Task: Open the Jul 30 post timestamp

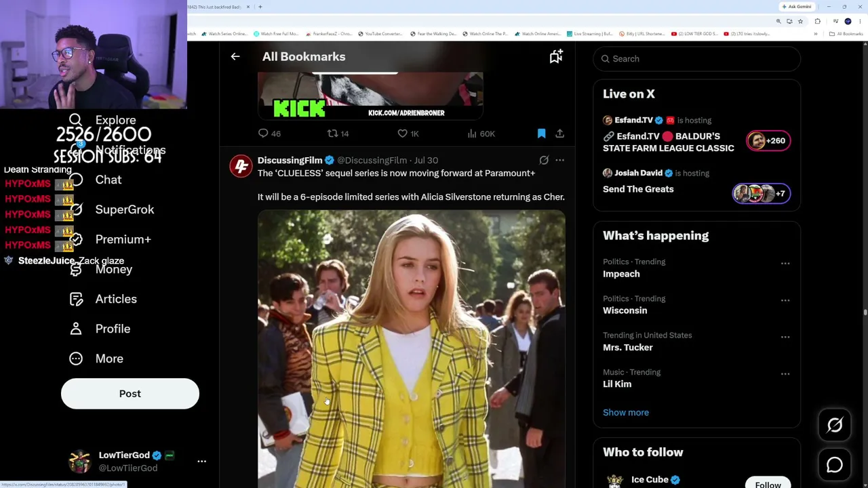Action: click(x=426, y=160)
